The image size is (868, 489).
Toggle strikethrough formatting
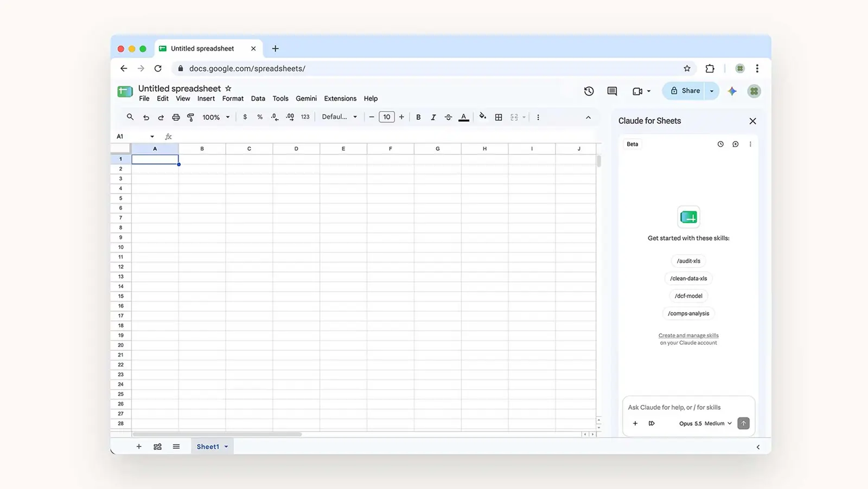[448, 117]
